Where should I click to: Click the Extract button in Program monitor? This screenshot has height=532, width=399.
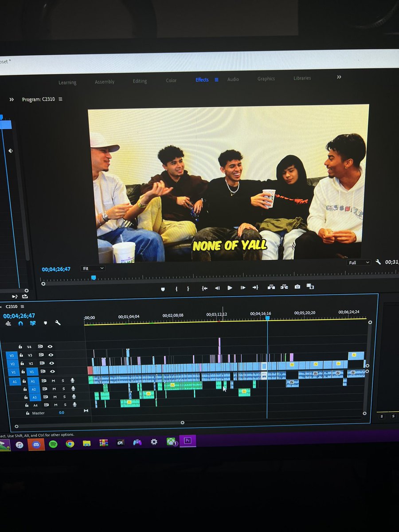[x=284, y=287]
